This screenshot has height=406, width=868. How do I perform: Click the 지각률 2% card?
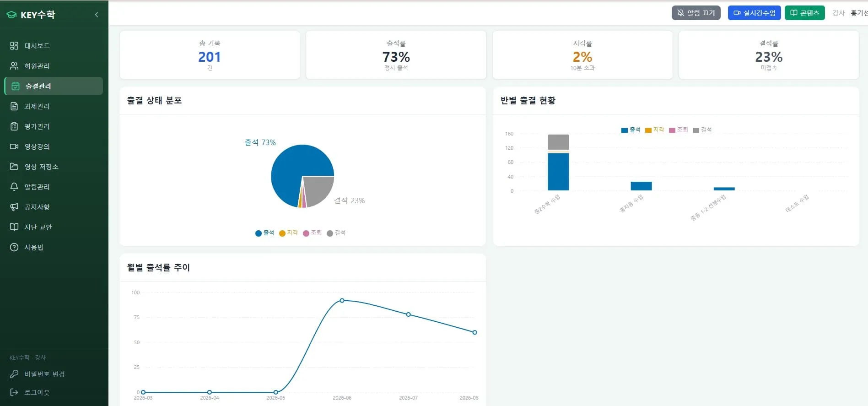(582, 55)
